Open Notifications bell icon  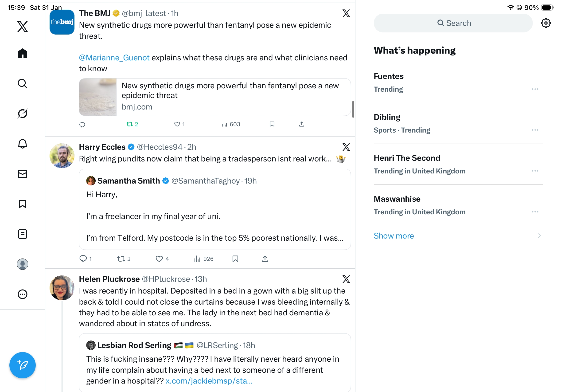coord(23,144)
